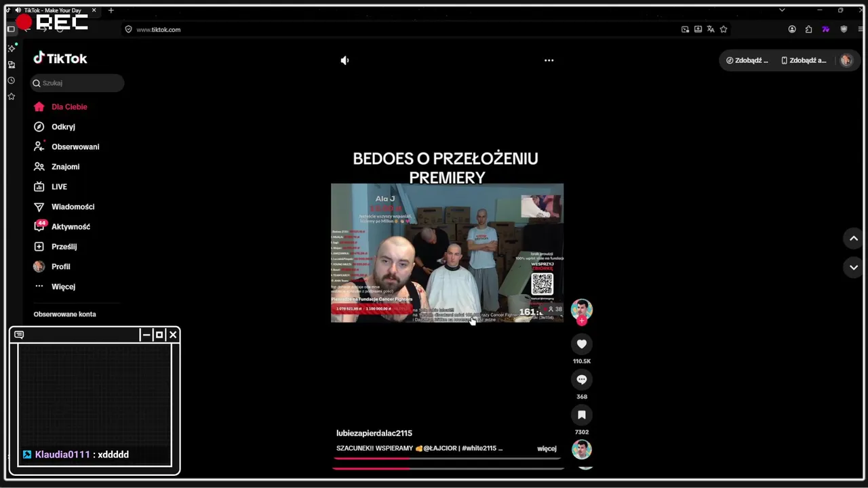The height and width of the screenshot is (488, 868).
Task: Open browser hamburger menu
Action: coord(860,29)
